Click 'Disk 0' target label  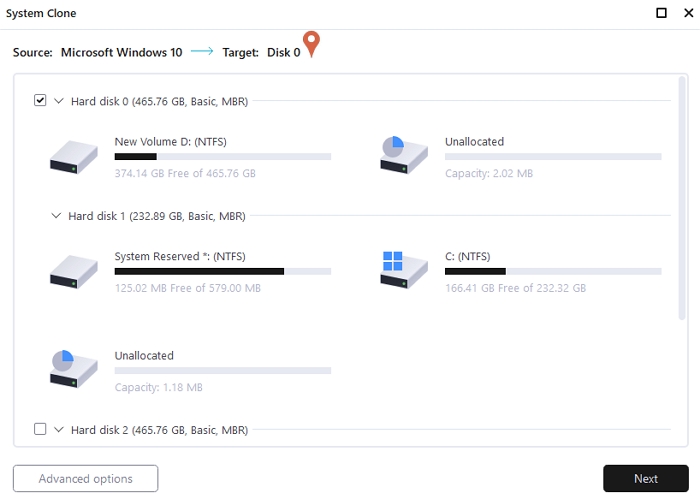283,52
